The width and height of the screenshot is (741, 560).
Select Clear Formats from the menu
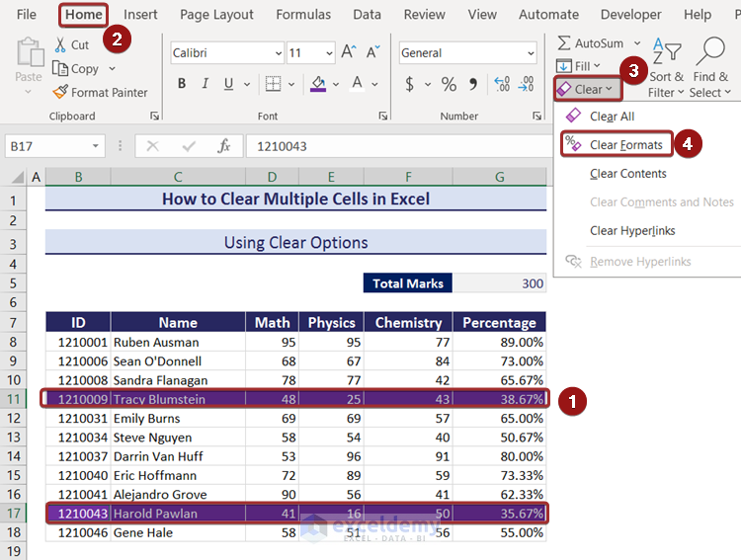tap(626, 145)
